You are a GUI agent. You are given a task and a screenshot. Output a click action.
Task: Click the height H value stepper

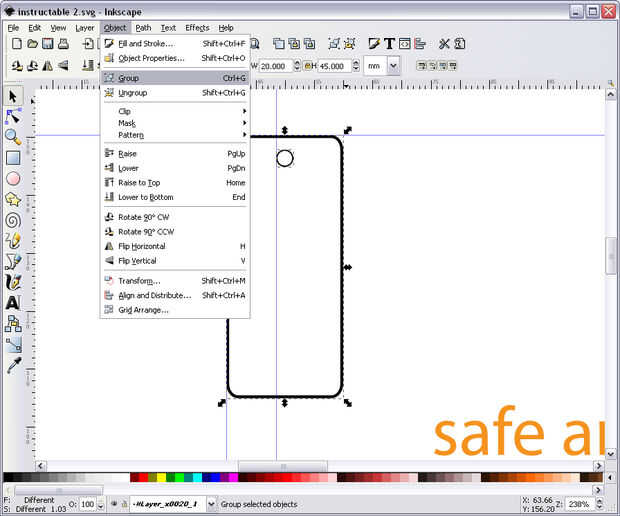tap(356, 66)
